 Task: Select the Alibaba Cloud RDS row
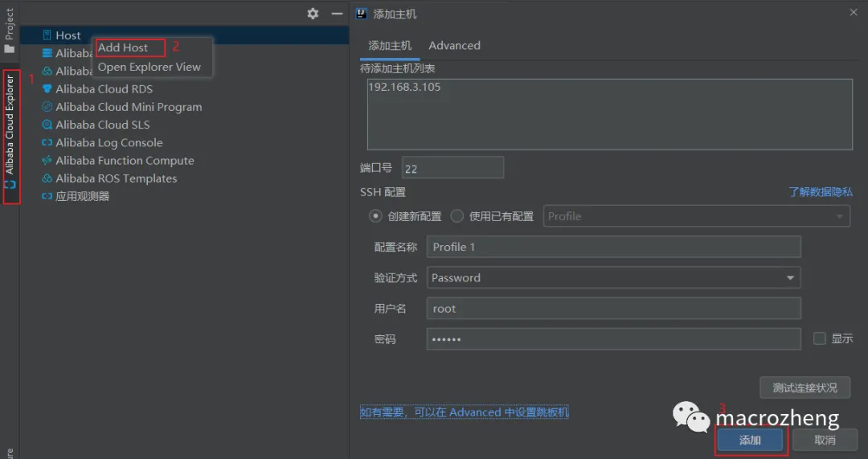click(x=184, y=89)
